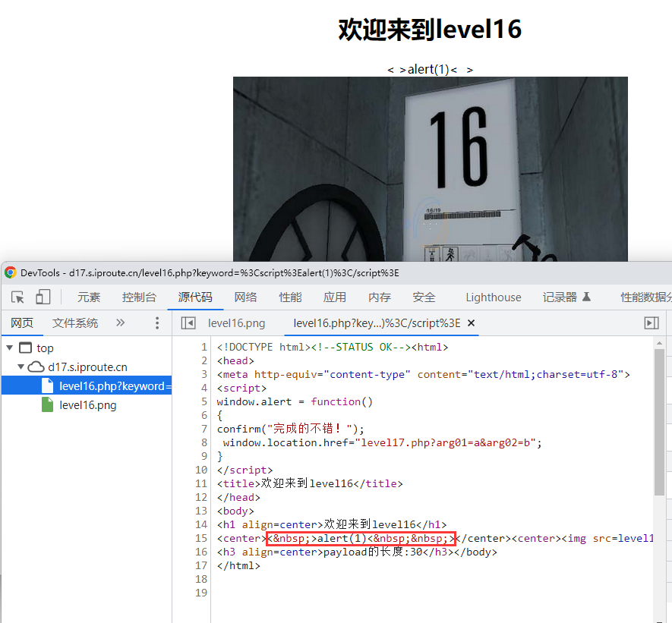The width and height of the screenshot is (672, 623).
Task: Open the 网络 panel
Action: point(245,297)
